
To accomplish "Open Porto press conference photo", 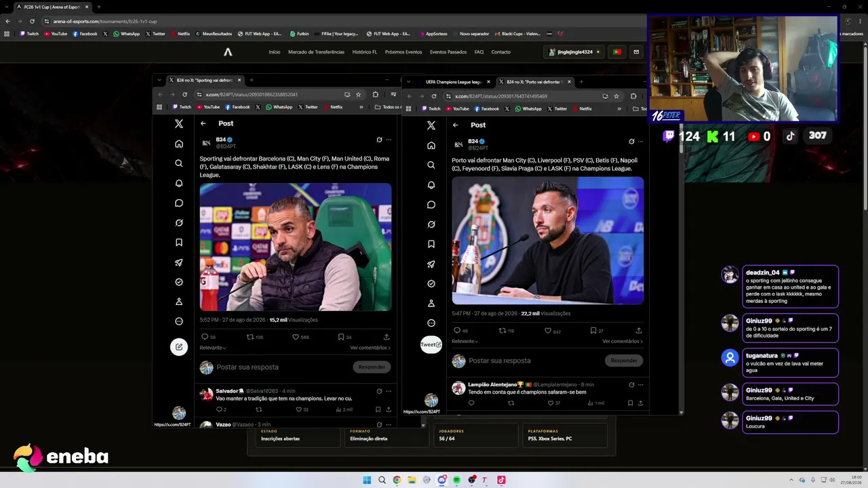I will 548,241.
